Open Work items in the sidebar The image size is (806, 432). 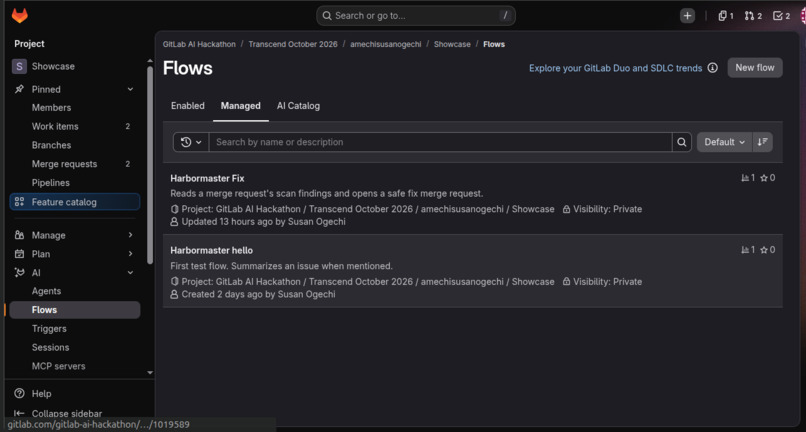pyautogui.click(x=75, y=126)
